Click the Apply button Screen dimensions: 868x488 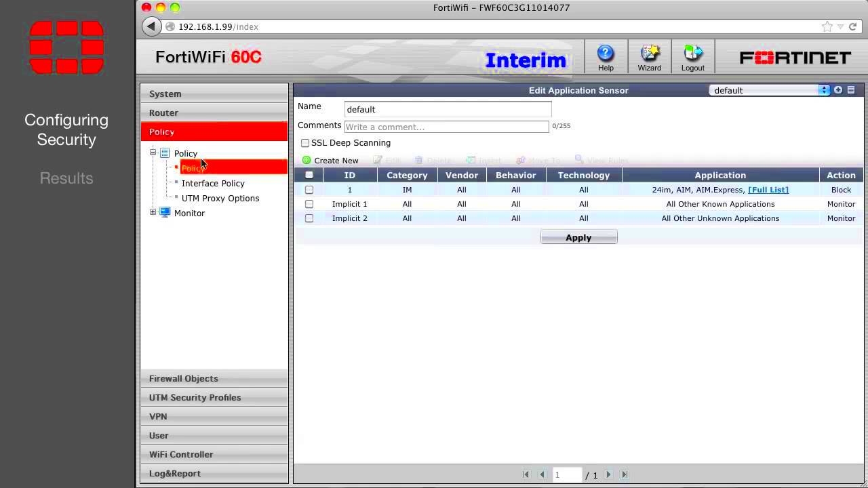[578, 237]
